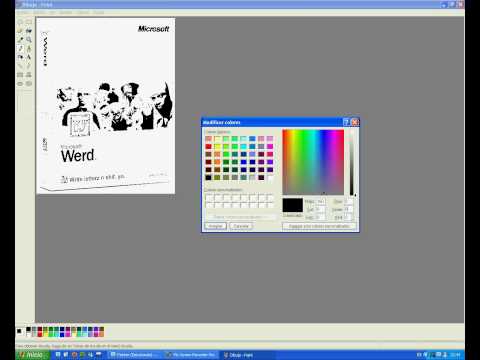Select the Text tool
Screen dimensions: 480x360
tap(29, 57)
